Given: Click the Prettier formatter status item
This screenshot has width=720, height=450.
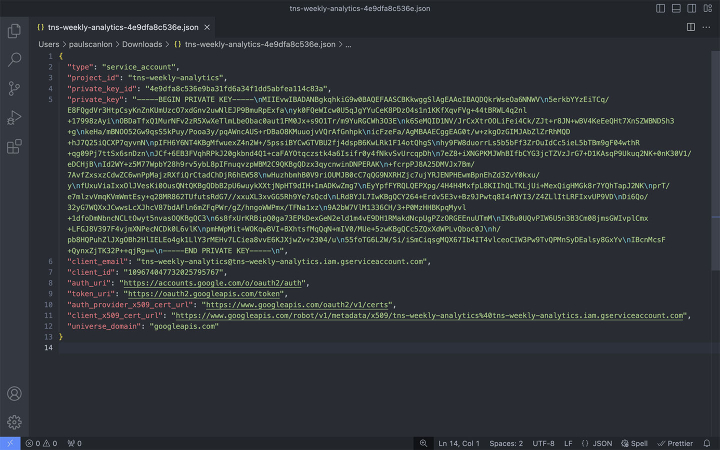Looking at the screenshot, I should click(x=675, y=443).
